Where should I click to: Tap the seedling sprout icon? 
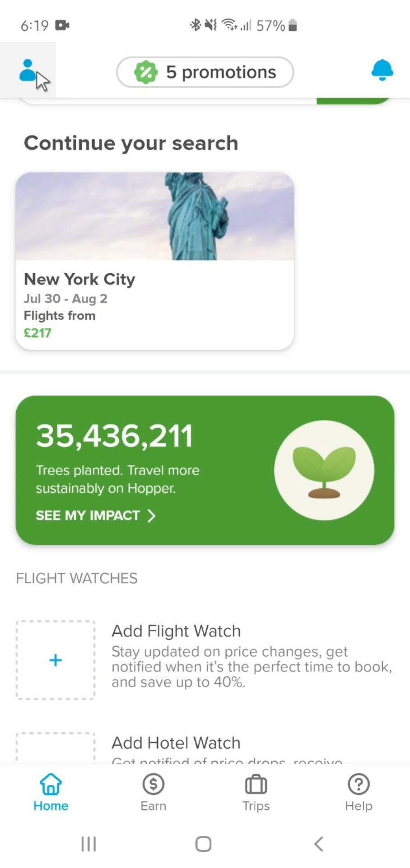pos(324,470)
